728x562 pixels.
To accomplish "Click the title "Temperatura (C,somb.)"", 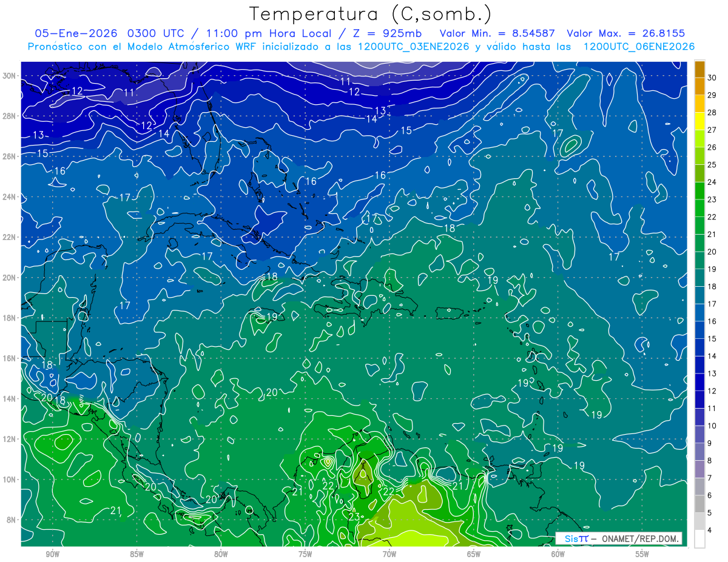I will point(371,15).
